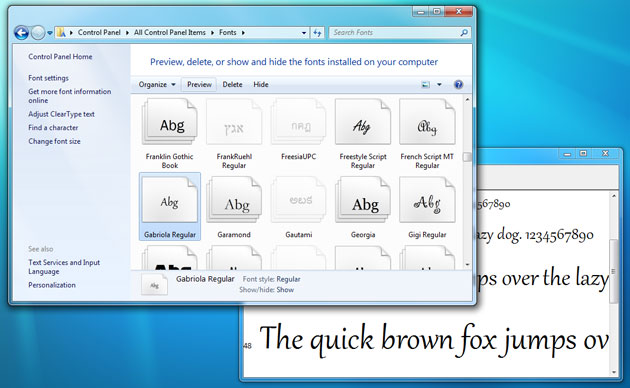Click the Preview toolbar button
Screen dimensions: 630x388
click(199, 84)
